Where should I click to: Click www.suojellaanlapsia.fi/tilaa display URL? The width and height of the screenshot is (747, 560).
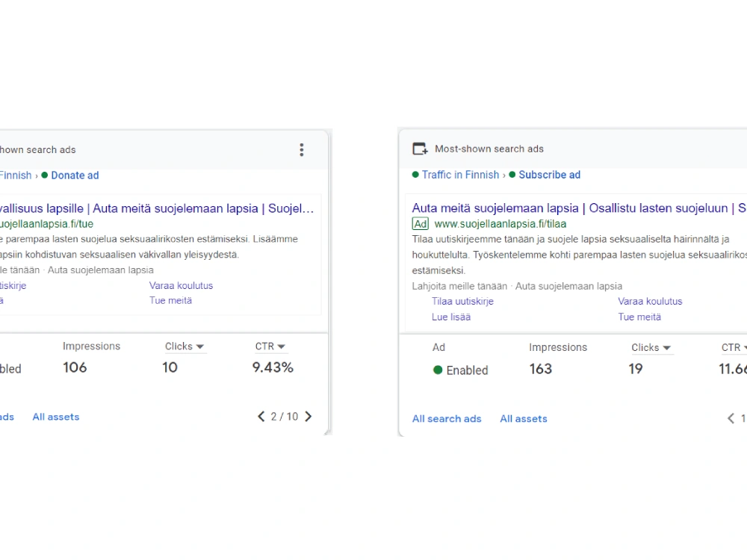click(500, 224)
